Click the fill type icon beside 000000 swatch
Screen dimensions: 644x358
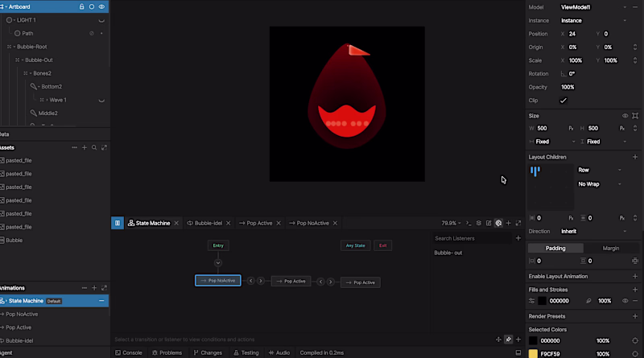coord(532,301)
